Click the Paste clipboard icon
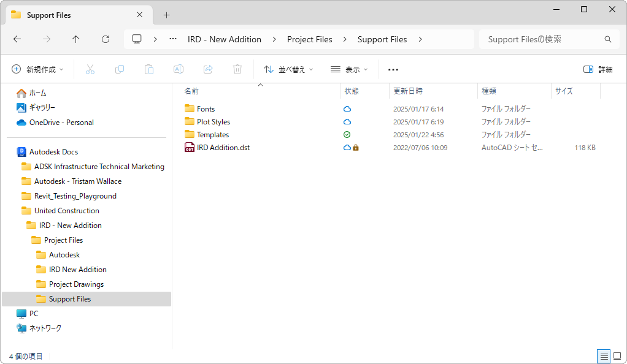627x364 pixels. (x=148, y=69)
